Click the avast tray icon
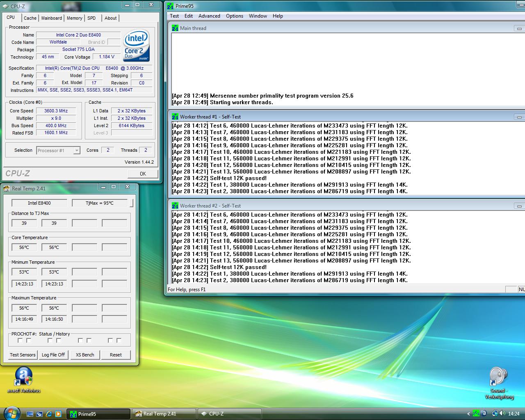 click(x=484, y=413)
